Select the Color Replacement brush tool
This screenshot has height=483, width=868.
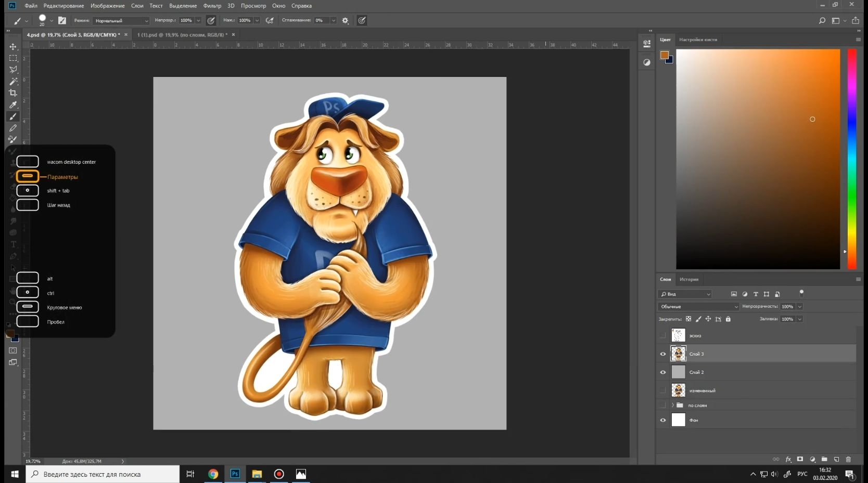click(x=13, y=139)
